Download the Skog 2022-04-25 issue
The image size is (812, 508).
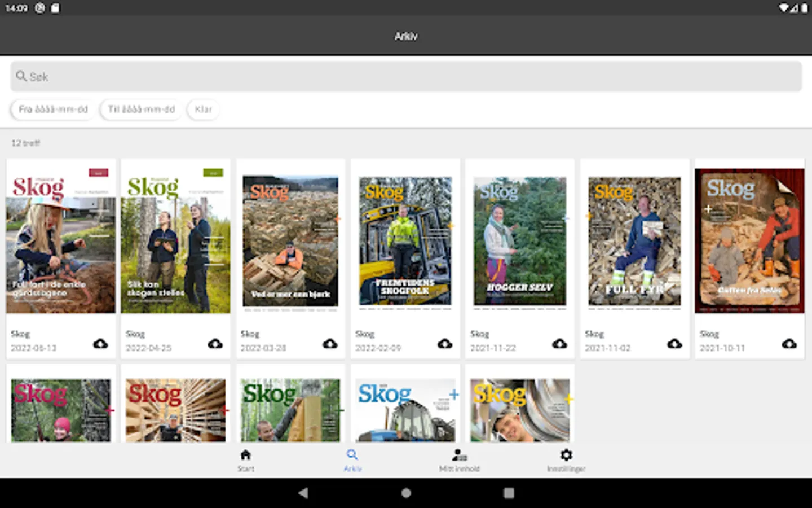(215, 344)
